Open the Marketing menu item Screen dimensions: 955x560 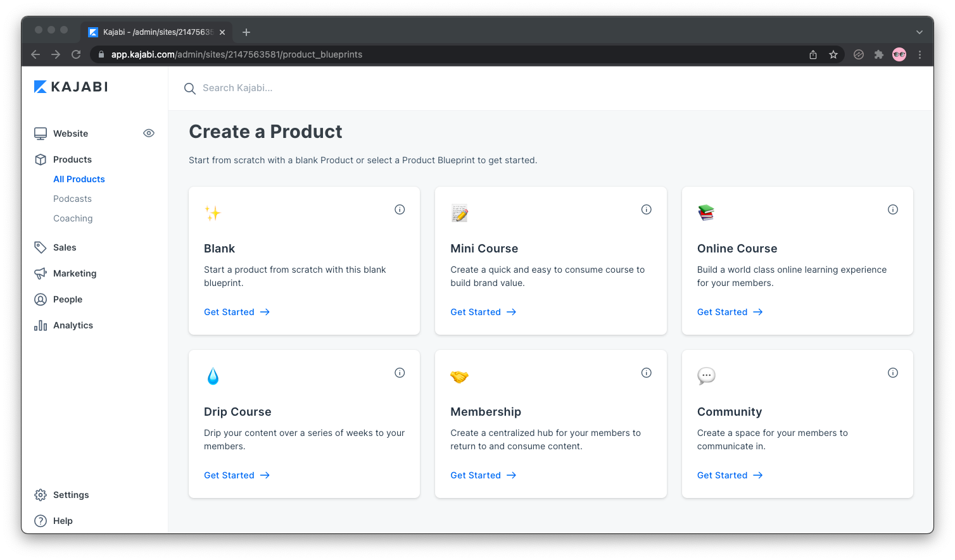click(x=75, y=273)
